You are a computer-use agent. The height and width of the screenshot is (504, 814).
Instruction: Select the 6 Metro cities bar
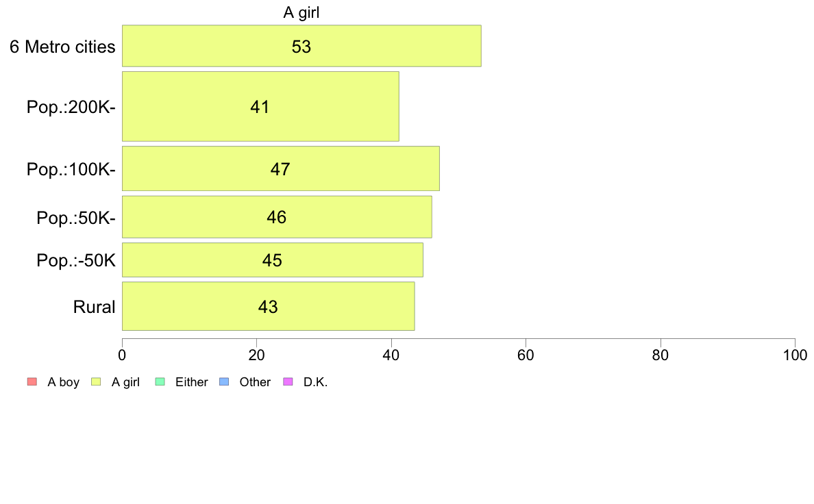(301, 46)
